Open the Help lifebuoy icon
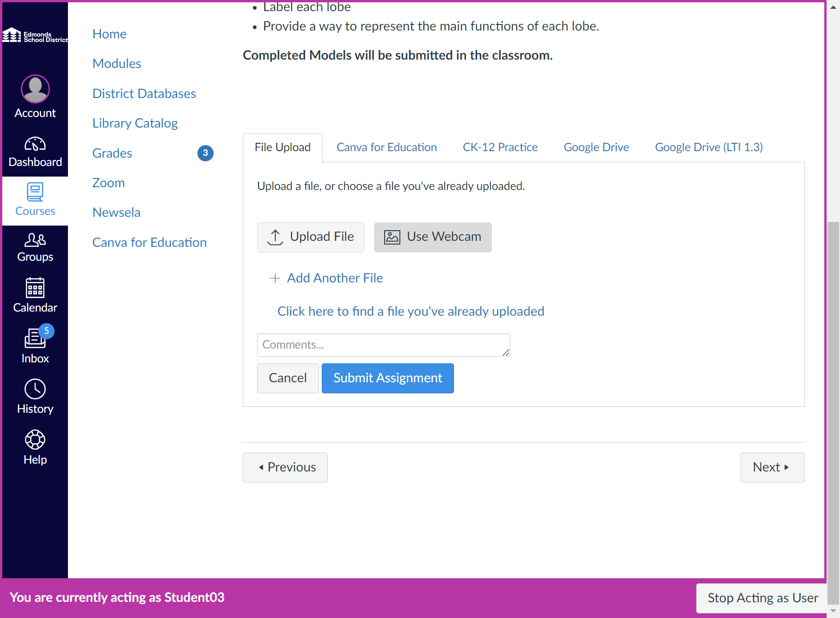The image size is (840, 618). [35, 440]
